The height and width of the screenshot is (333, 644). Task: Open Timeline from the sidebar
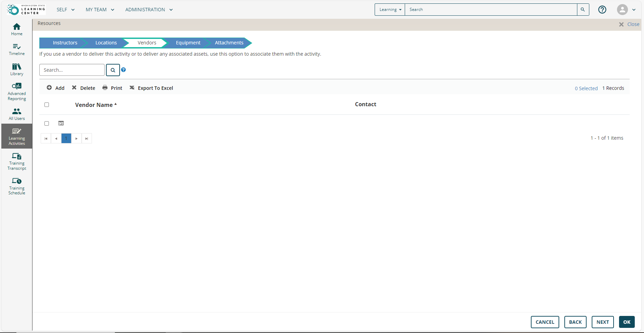17,50
